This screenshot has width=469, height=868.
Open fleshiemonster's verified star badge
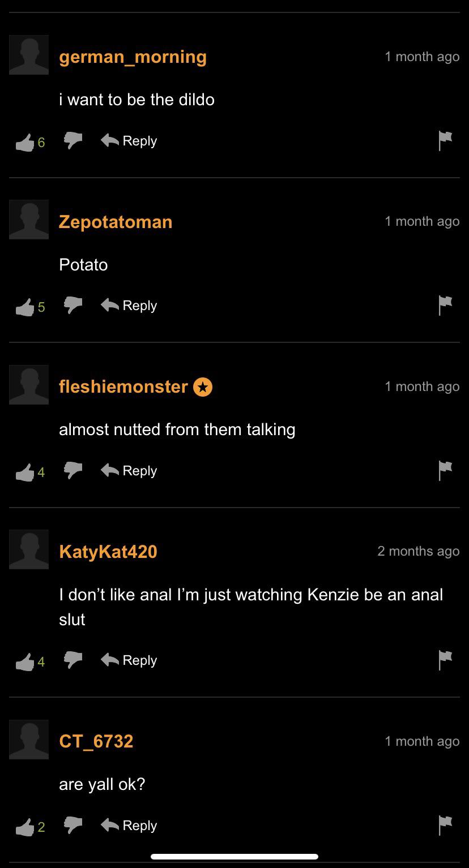pos(203,387)
